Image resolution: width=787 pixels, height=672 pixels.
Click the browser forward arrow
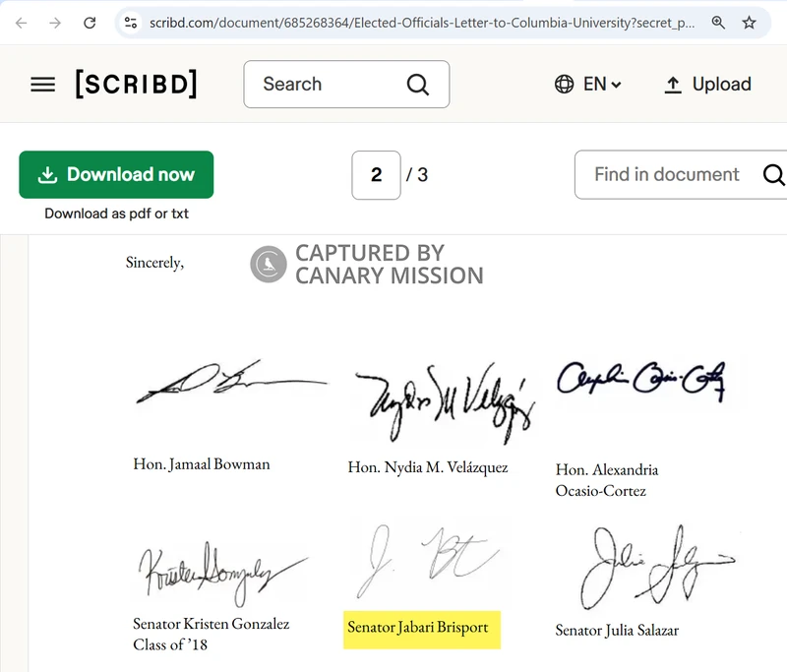55,22
